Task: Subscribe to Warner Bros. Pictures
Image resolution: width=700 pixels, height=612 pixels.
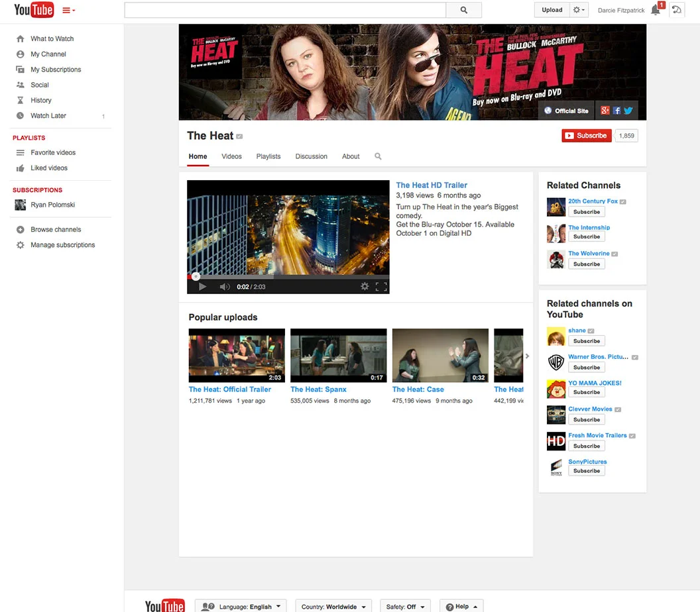Action: point(587,368)
